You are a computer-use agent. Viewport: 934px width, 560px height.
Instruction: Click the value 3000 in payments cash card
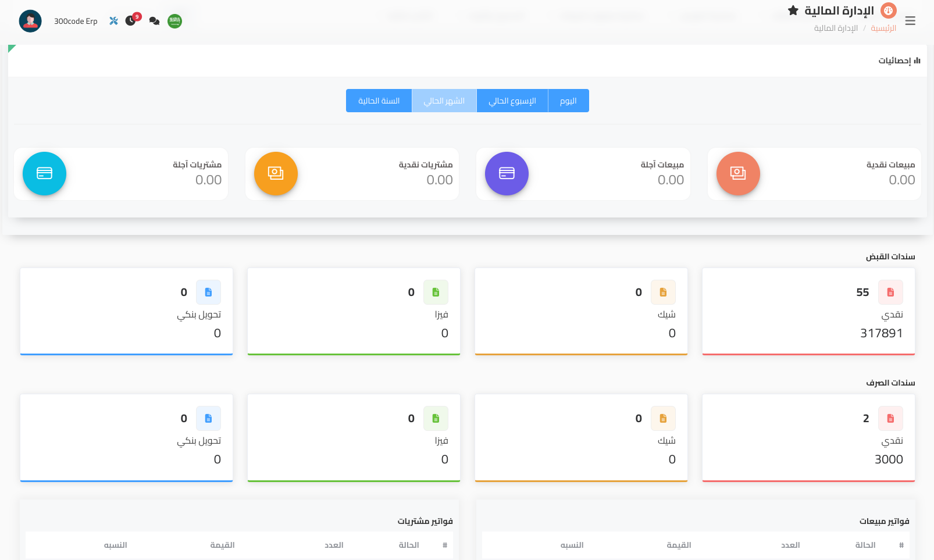(x=889, y=459)
